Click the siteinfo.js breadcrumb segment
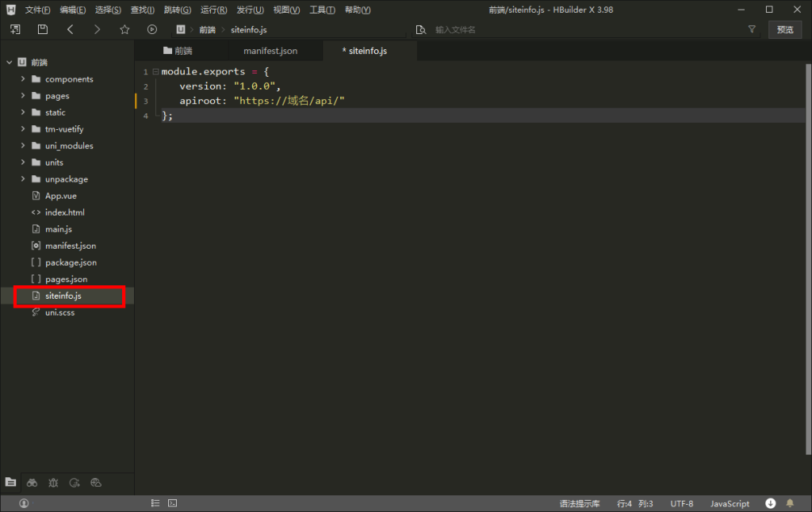 coord(248,29)
